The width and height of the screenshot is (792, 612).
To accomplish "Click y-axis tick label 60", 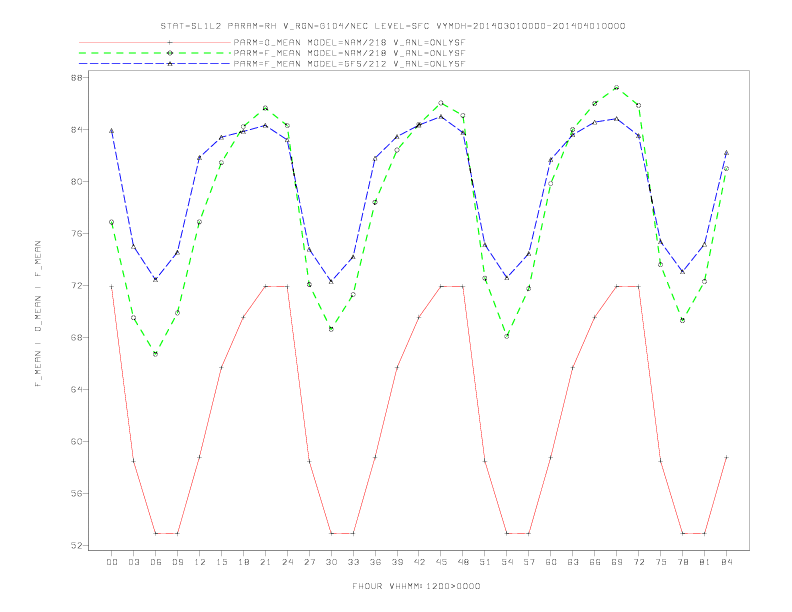I will click(x=77, y=441).
